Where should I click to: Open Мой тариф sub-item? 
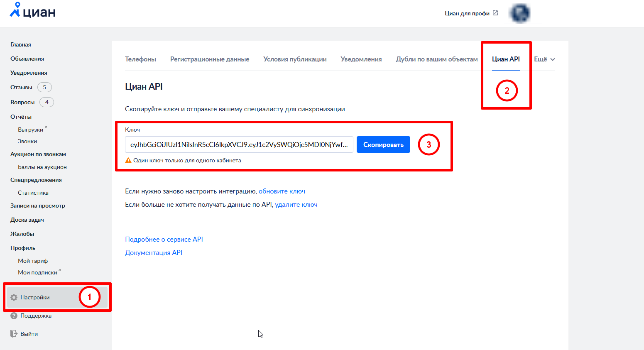coord(33,261)
